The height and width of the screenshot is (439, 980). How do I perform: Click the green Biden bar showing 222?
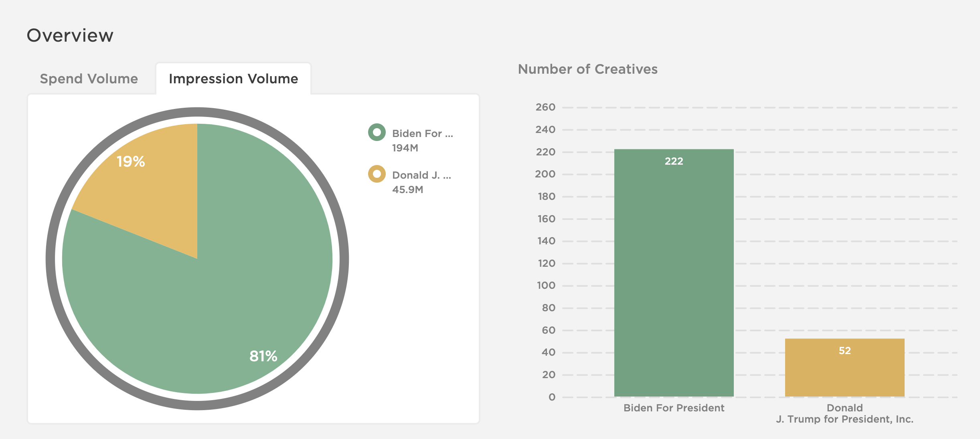point(674,273)
